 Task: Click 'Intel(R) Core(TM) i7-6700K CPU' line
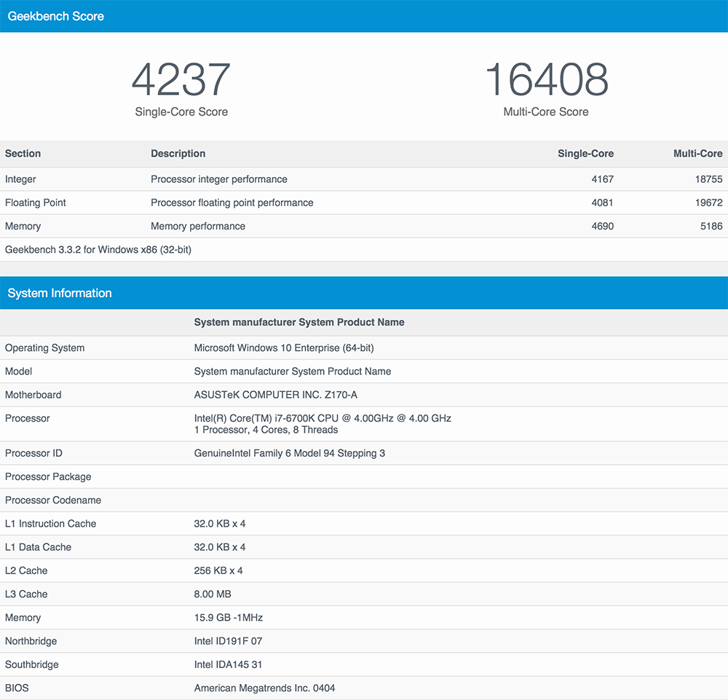click(x=323, y=419)
